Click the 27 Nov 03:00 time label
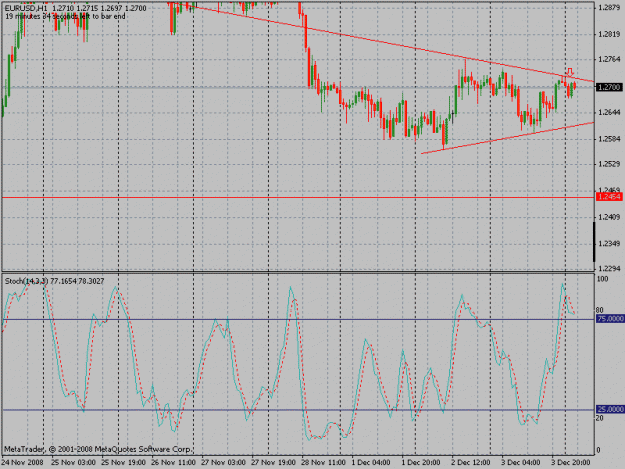Image resolution: width=625 pixels, height=469 pixels. pos(224,462)
